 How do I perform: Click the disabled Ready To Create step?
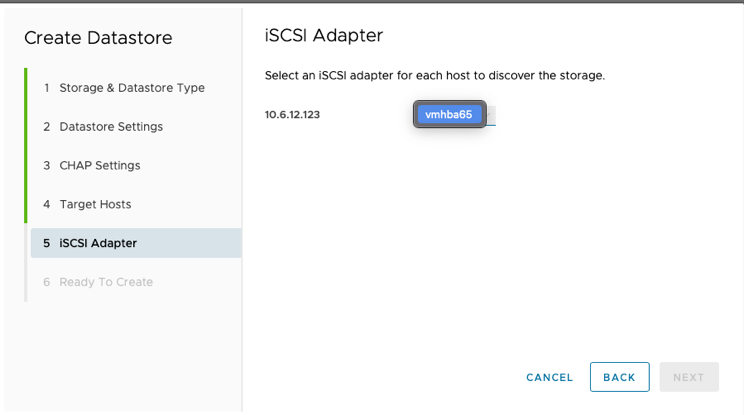pyautogui.click(x=106, y=282)
